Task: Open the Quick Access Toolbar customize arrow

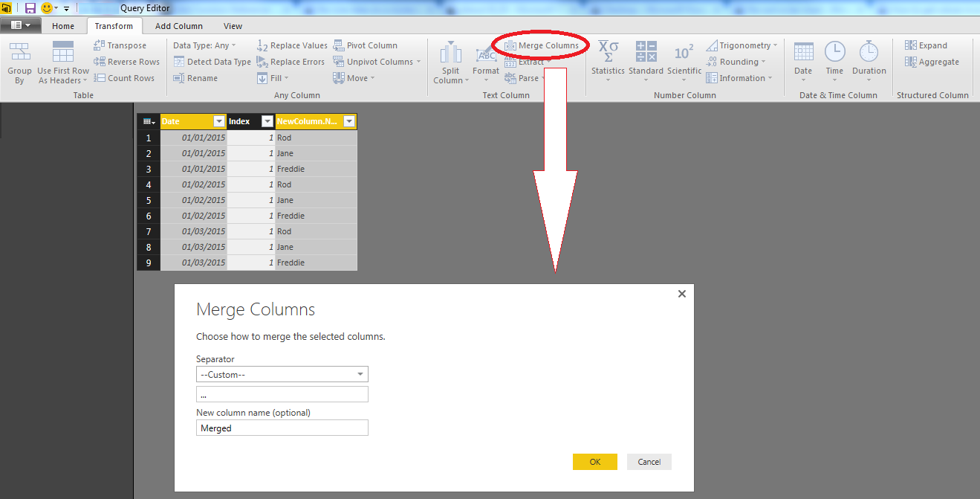Action: point(67,8)
